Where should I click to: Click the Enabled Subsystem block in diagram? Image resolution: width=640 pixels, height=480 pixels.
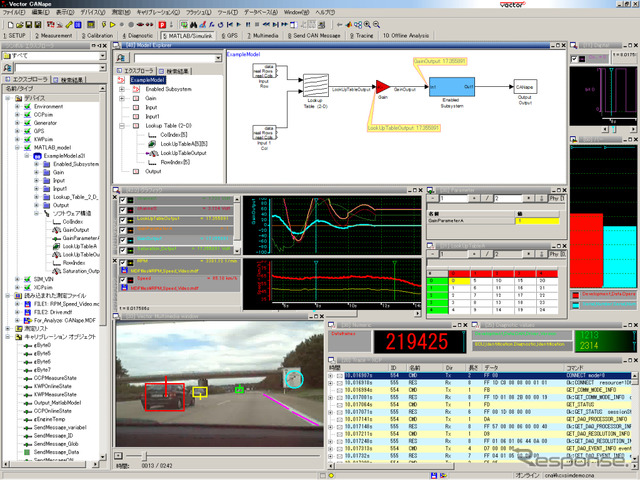(x=451, y=87)
